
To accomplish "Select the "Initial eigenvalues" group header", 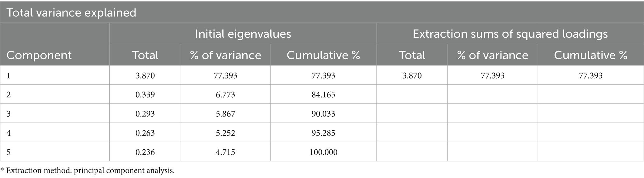I will (x=243, y=34).
